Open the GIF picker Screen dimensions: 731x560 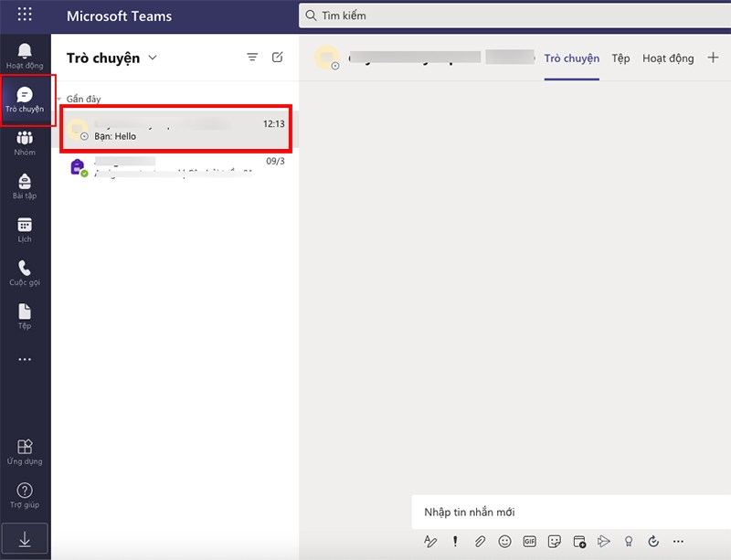[528, 540]
